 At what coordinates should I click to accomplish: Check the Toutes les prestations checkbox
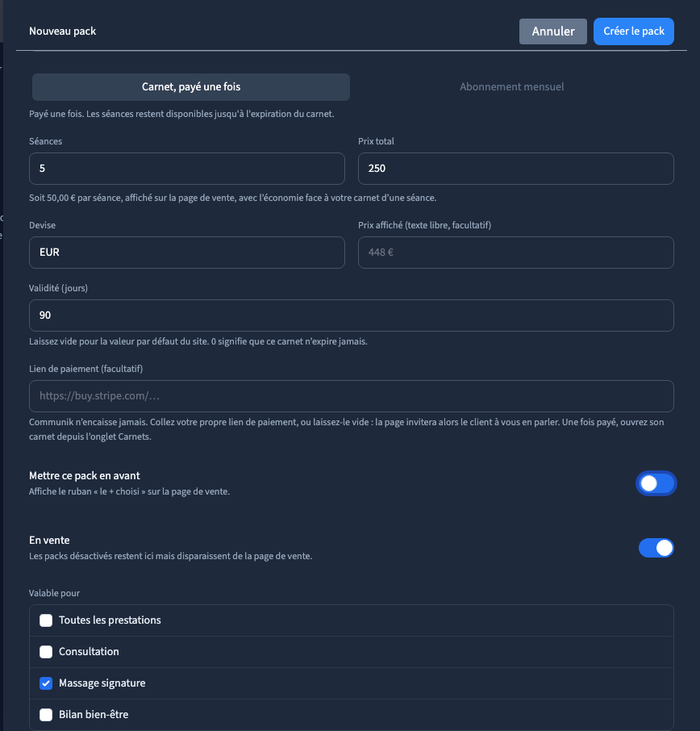[x=46, y=620]
